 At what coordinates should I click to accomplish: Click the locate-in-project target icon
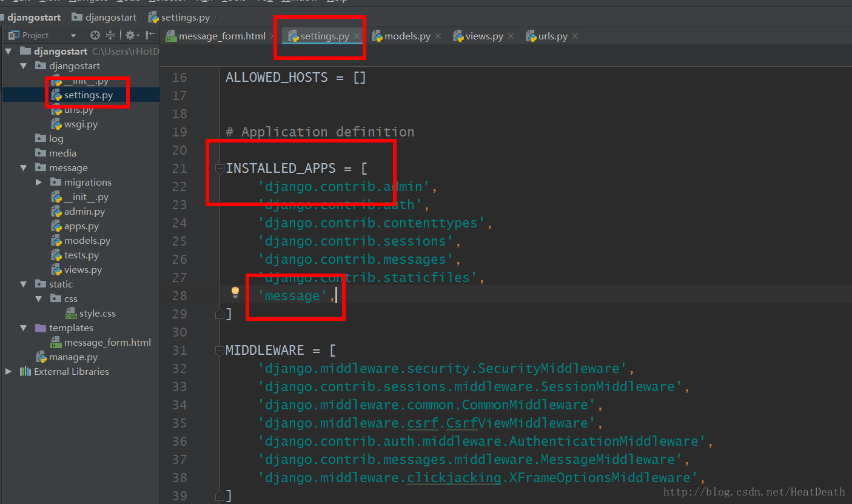pyautogui.click(x=95, y=35)
